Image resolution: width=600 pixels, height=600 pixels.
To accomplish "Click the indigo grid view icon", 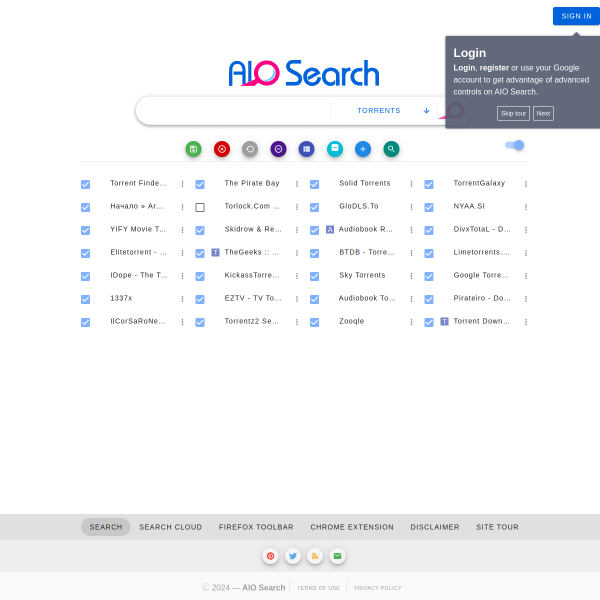I will point(307,149).
